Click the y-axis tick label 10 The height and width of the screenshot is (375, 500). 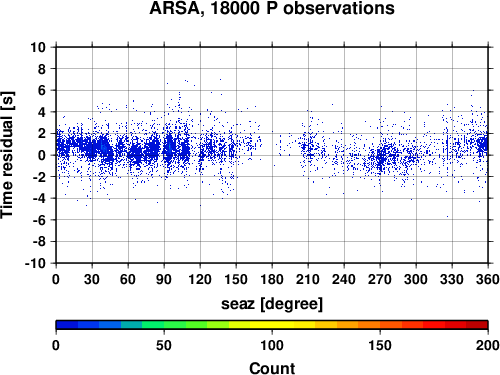(x=38, y=47)
